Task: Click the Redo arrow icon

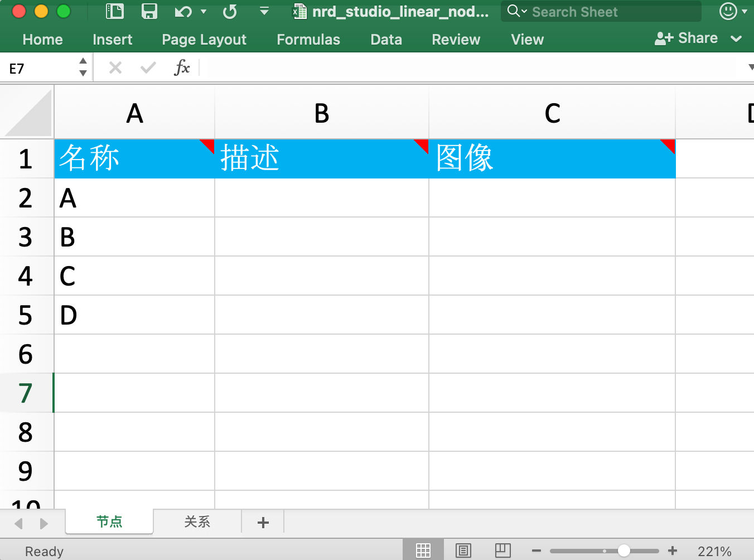Action: (x=230, y=11)
